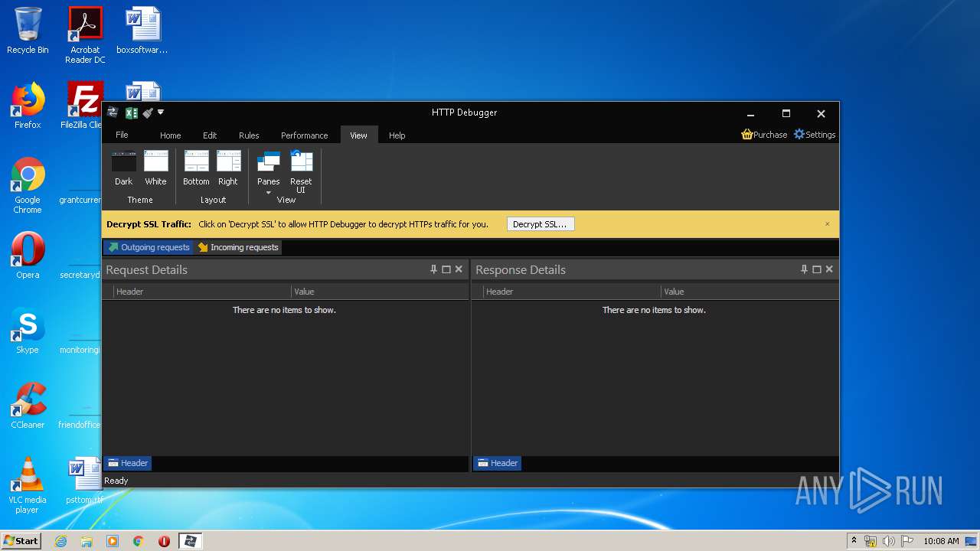Click the HTTP Debugger taskbar button
980x551 pixels.
click(x=190, y=541)
